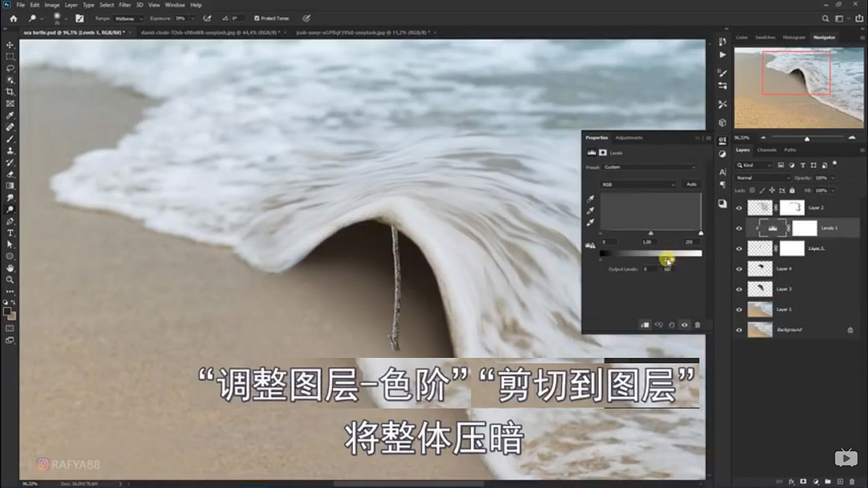
Task: Click the Auto button in Levels
Action: point(692,184)
